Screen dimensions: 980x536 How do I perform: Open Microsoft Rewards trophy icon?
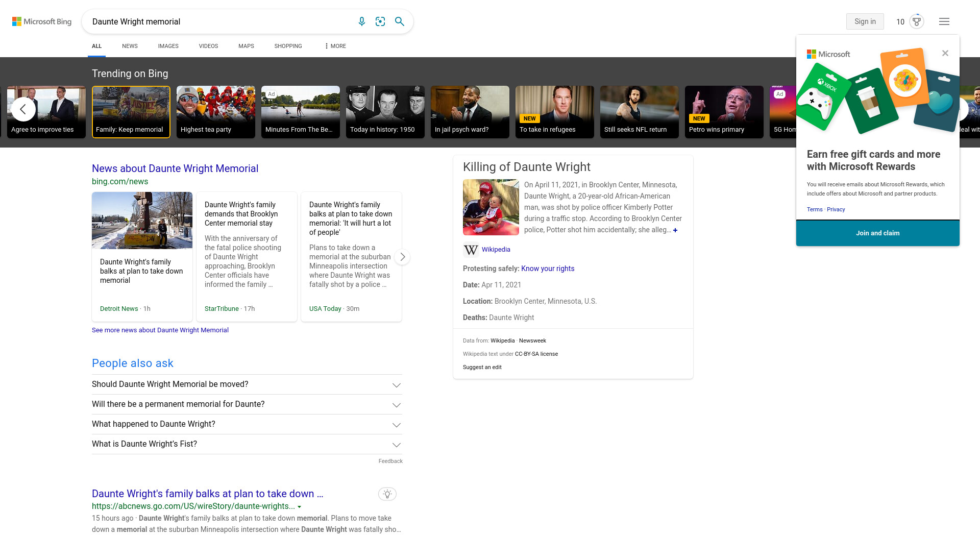pyautogui.click(x=917, y=21)
